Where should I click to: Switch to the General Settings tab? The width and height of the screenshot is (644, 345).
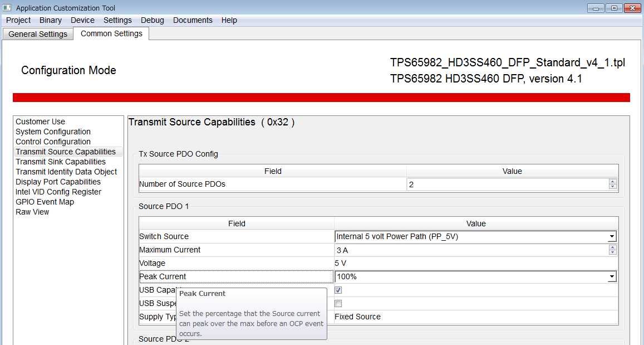[x=38, y=34]
